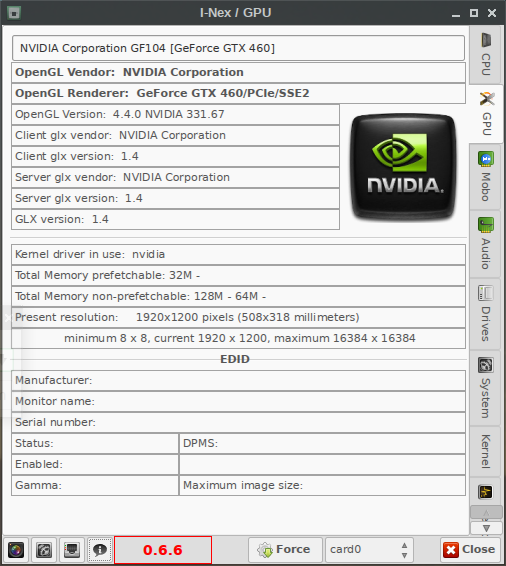This screenshot has height=566, width=506.
Task: Open the card0 selector combo box
Action: 369,549
